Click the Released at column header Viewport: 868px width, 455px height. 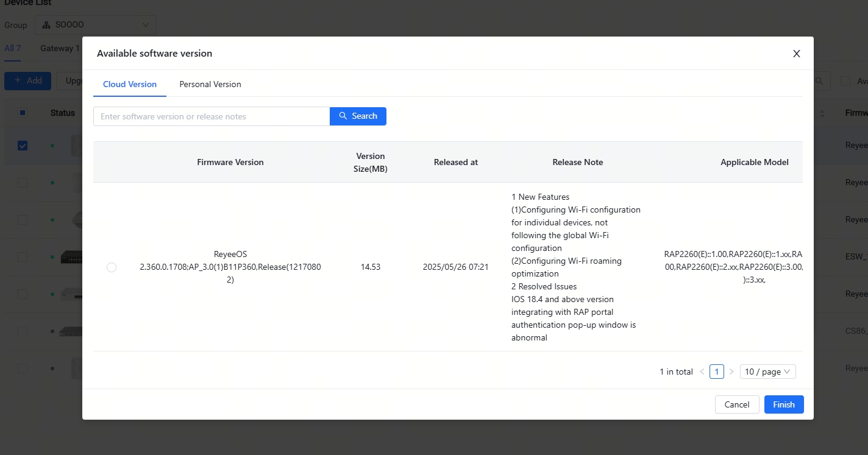(456, 163)
